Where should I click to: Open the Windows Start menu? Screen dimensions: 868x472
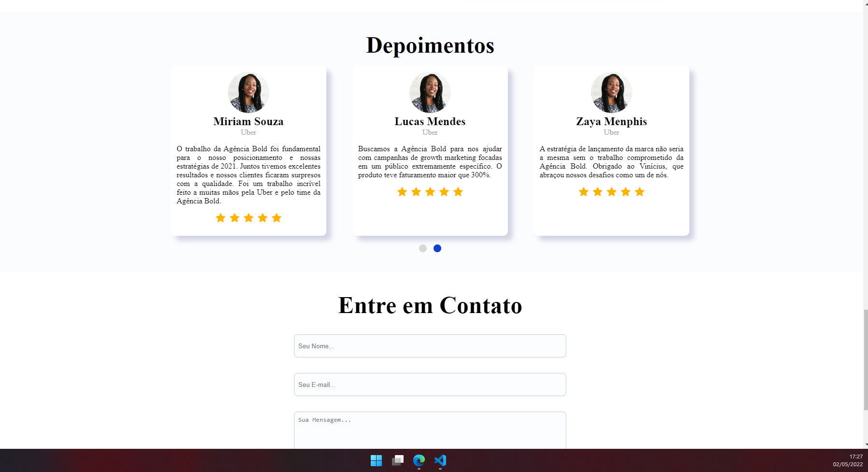[376, 460]
